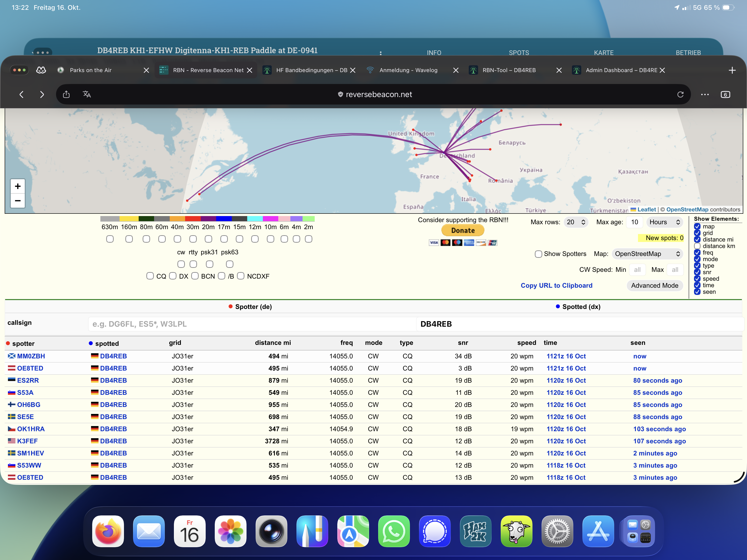This screenshot has width=747, height=560.
Task: Reload the reversebeacon.net page
Action: tap(680, 94)
